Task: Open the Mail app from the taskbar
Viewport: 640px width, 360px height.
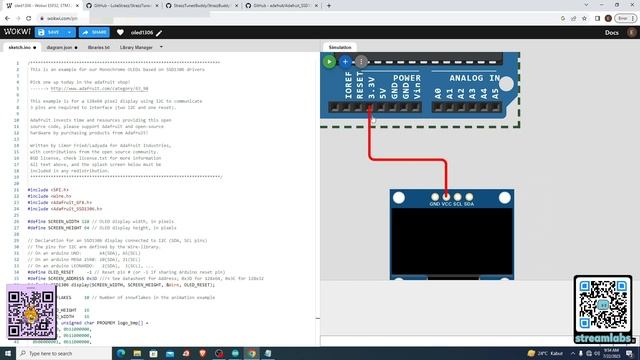Action: click(170, 353)
